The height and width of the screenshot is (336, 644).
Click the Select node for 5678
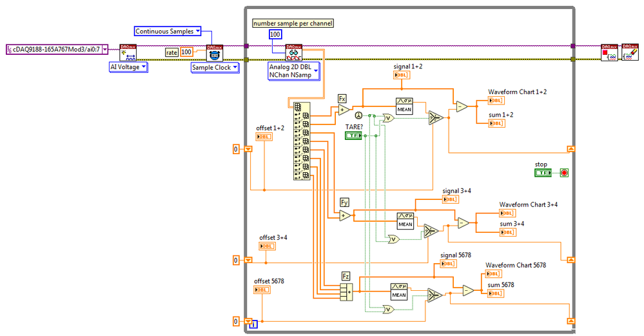pyautogui.click(x=434, y=295)
